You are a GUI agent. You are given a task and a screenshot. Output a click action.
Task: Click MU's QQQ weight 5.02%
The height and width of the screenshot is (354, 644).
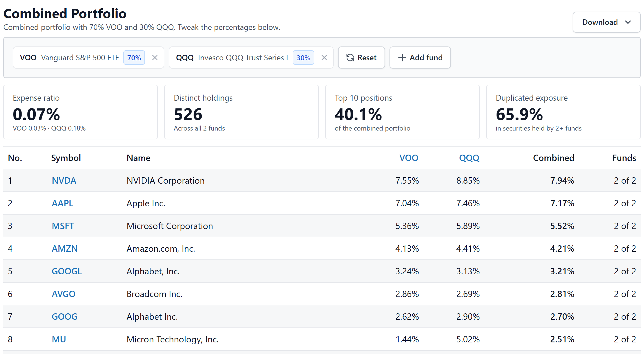coord(468,339)
